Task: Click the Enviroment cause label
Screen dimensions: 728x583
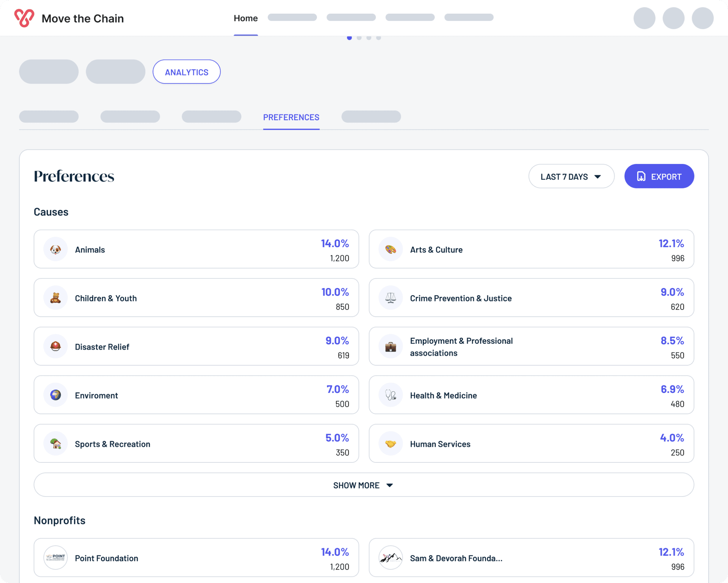Action: pyautogui.click(x=96, y=395)
